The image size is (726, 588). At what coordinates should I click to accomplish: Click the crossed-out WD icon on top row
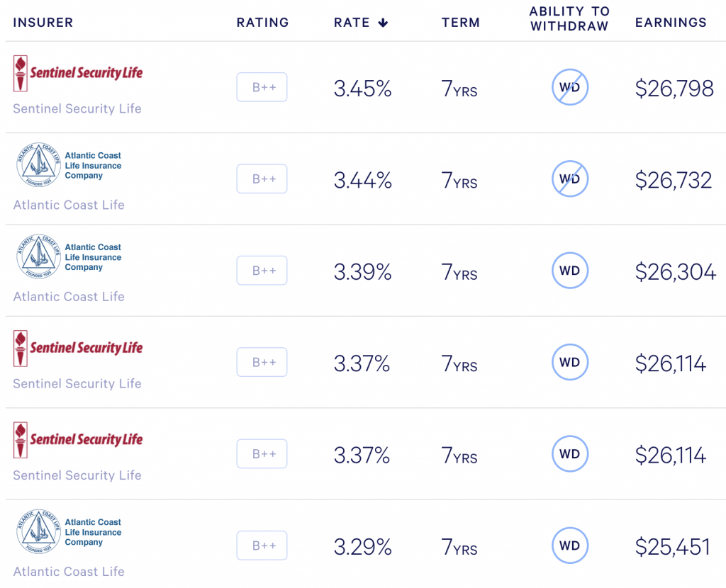coord(569,87)
